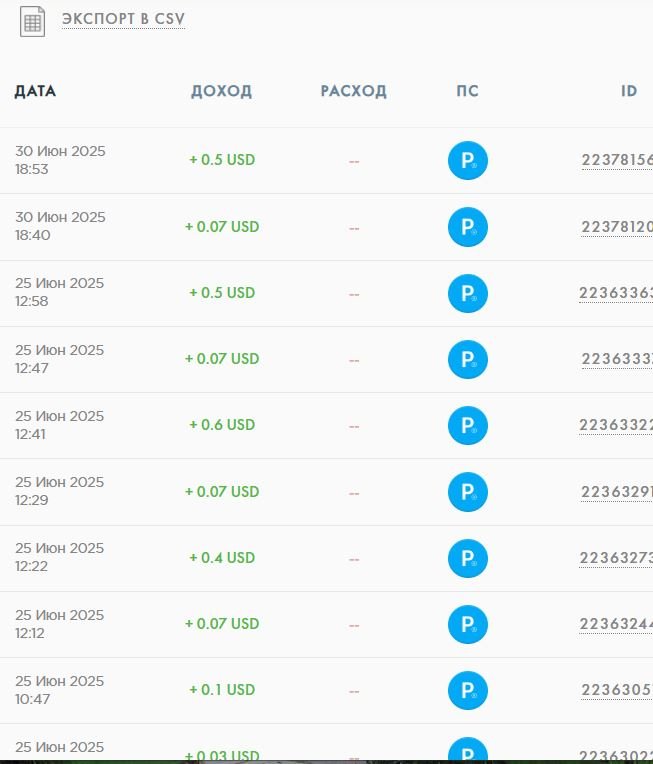
Task: Sort by the ДАТА column header
Action: point(35,91)
